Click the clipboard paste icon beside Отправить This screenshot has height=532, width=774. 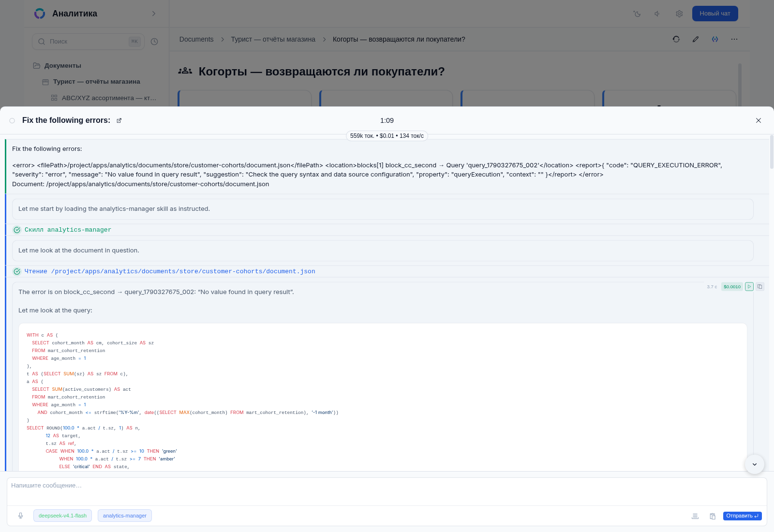(x=713, y=516)
